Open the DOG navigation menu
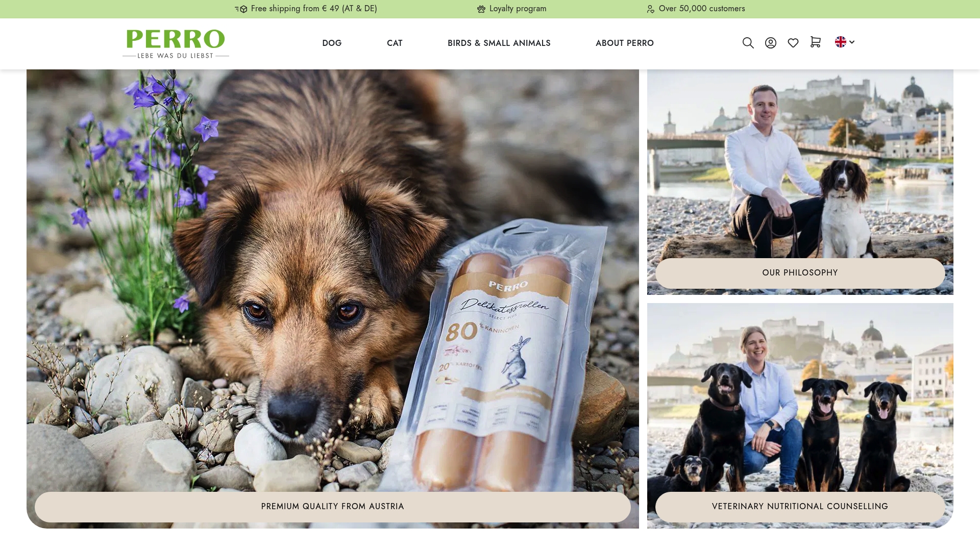The width and height of the screenshot is (980, 551). (332, 43)
